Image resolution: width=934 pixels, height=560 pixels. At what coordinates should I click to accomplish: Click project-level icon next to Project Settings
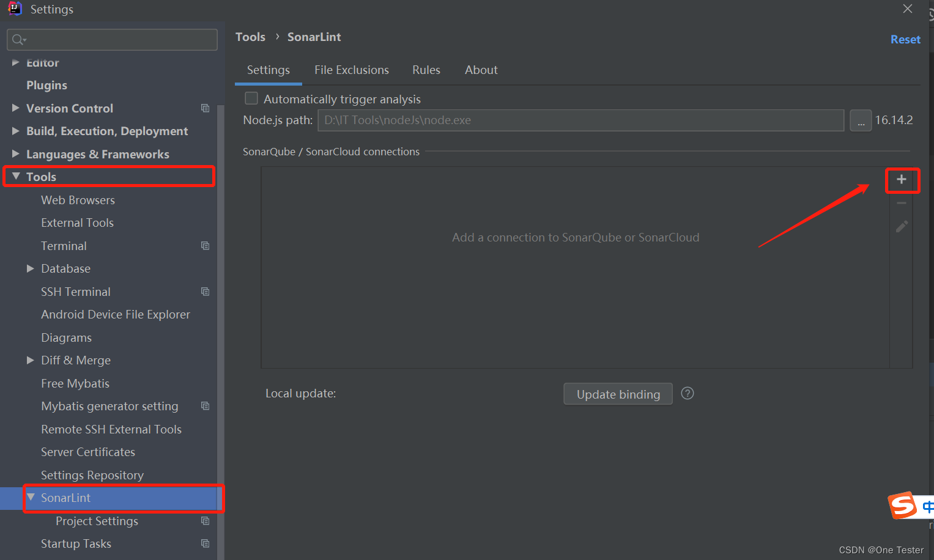[x=206, y=521]
